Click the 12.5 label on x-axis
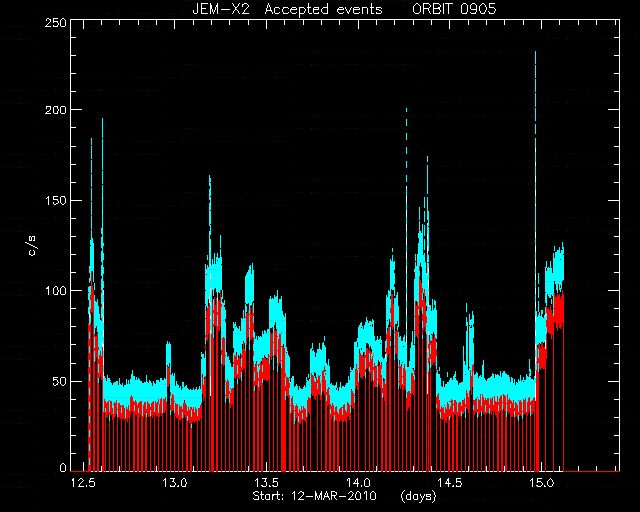 point(83,483)
